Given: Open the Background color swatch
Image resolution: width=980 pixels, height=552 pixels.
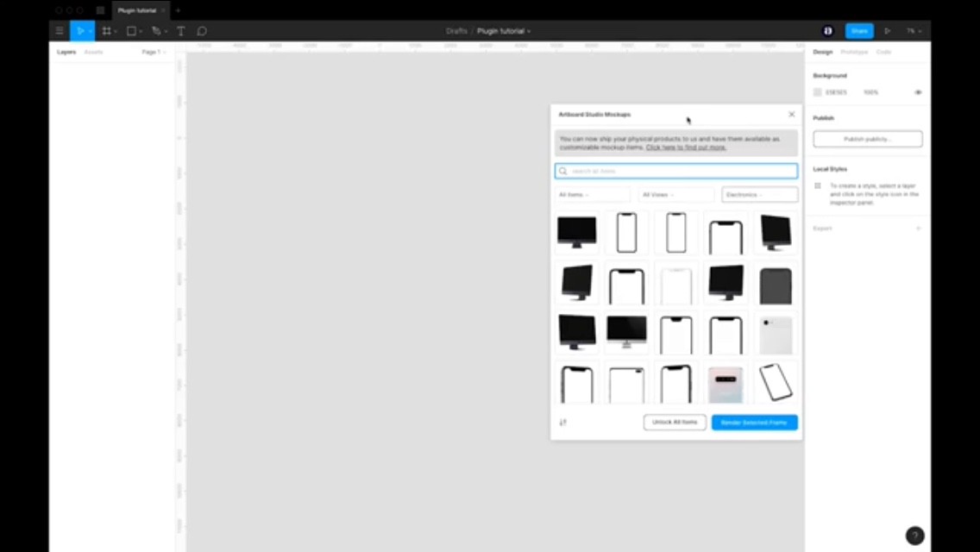Looking at the screenshot, I should pos(817,91).
